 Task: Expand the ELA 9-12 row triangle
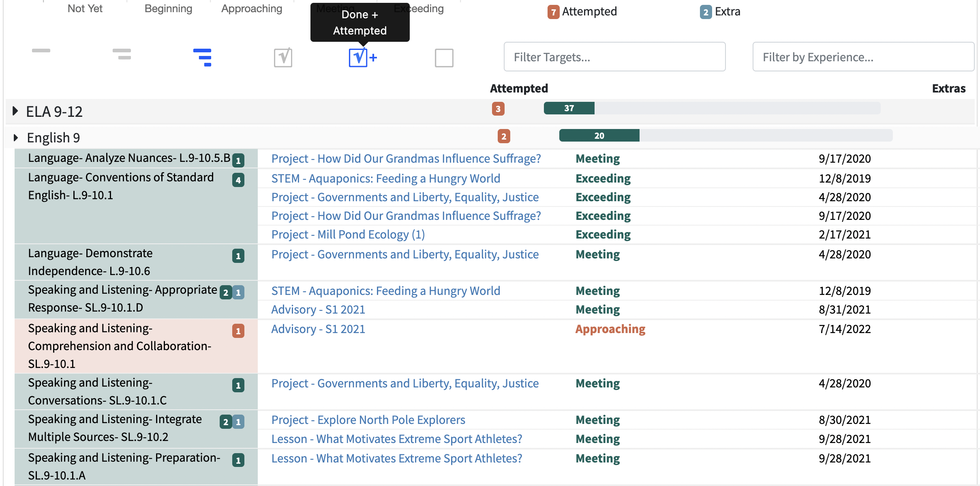(x=15, y=111)
